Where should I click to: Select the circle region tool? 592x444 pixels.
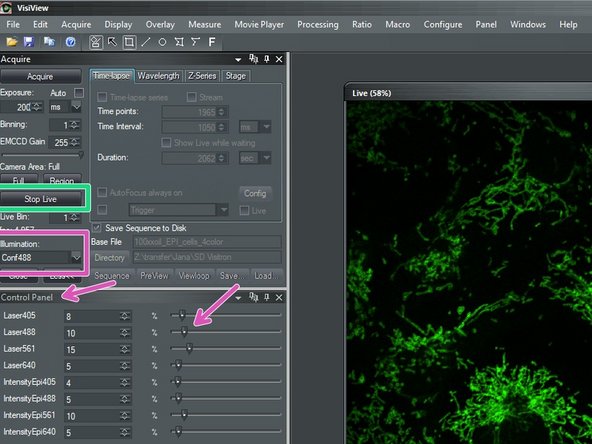(x=162, y=42)
